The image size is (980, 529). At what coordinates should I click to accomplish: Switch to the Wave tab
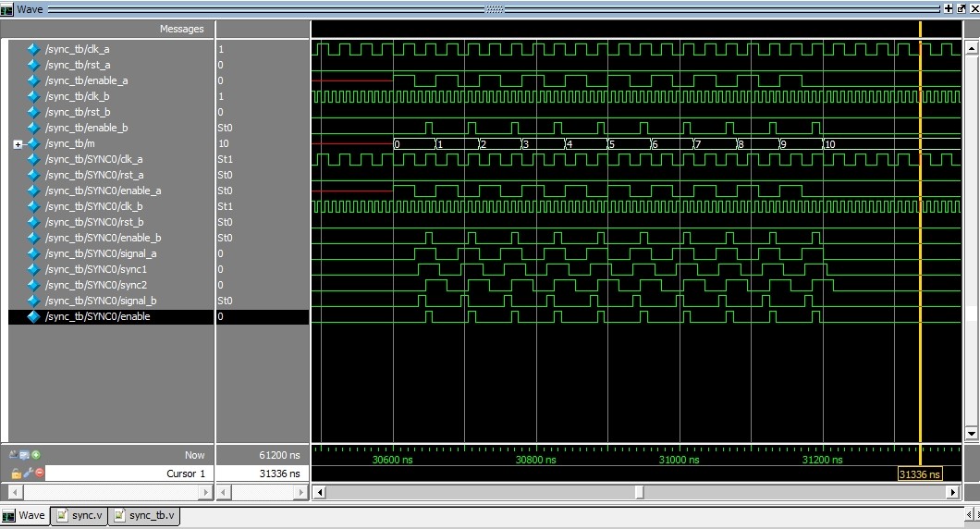click(24, 515)
